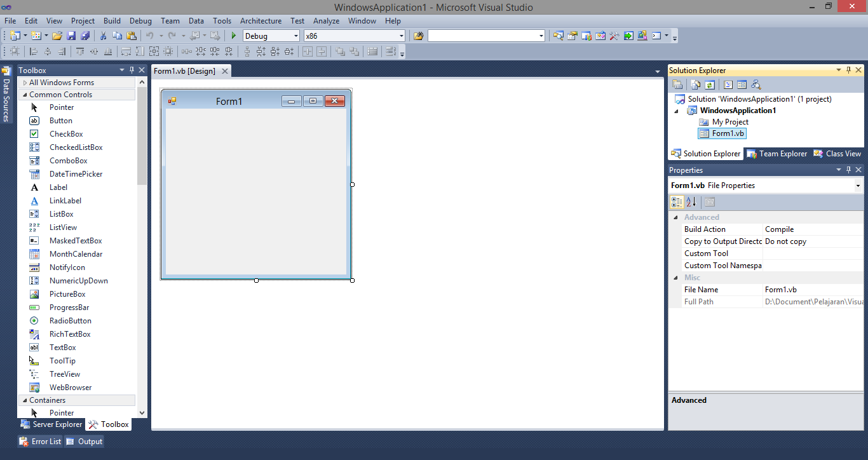Click View Code icon in Solution Explorer
The height and width of the screenshot is (460, 868).
[728, 85]
